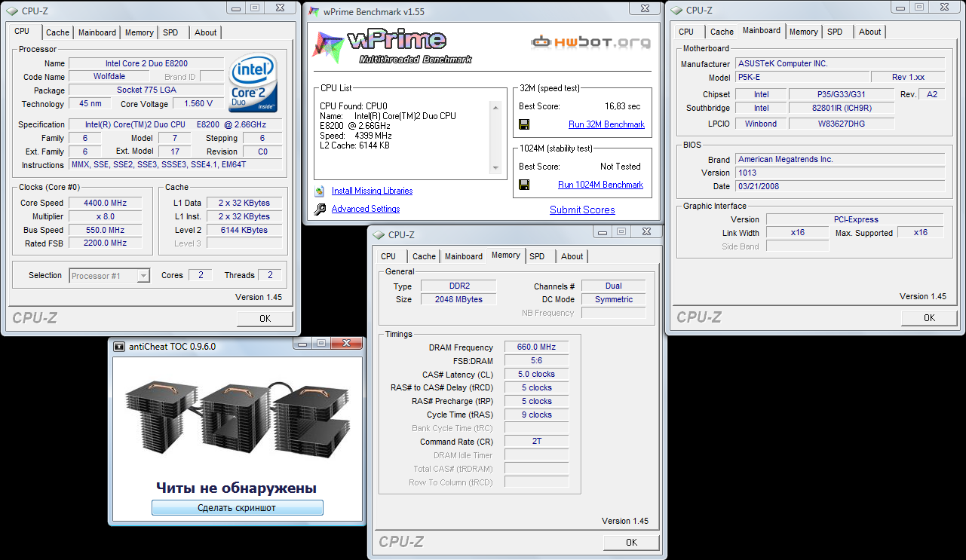This screenshot has width=966, height=560.
Task: Click the CAS# Latency 5.0 clocks field
Action: 536,375
